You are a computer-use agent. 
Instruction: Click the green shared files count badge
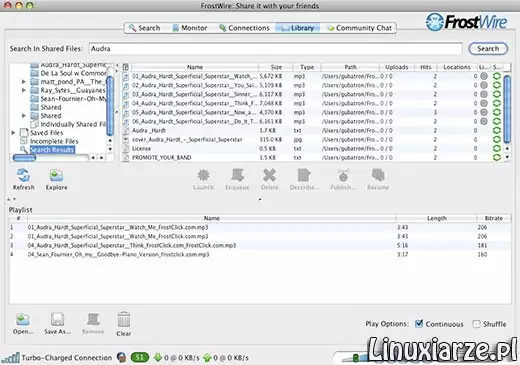pyautogui.click(x=140, y=358)
